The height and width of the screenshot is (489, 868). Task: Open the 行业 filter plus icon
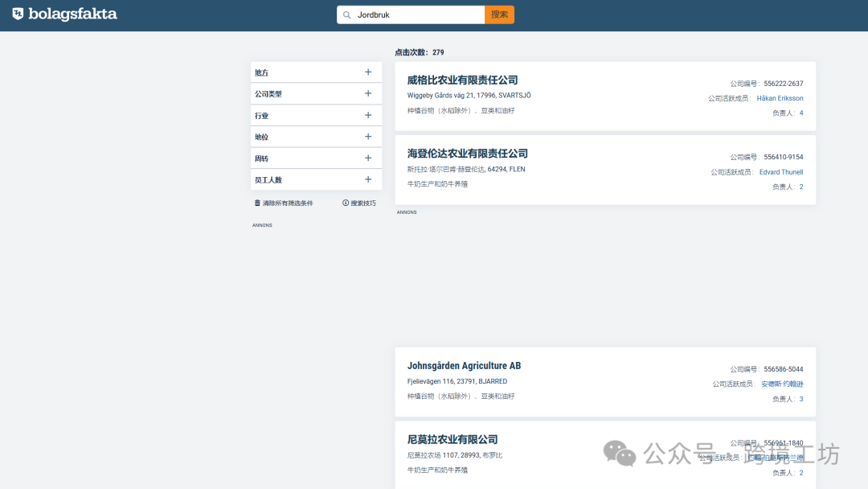point(368,115)
